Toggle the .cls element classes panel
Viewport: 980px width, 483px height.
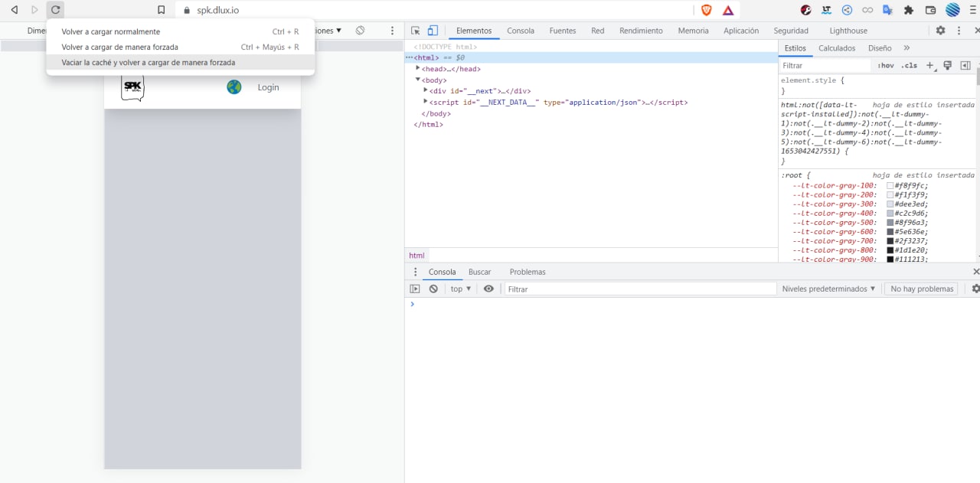(x=910, y=66)
